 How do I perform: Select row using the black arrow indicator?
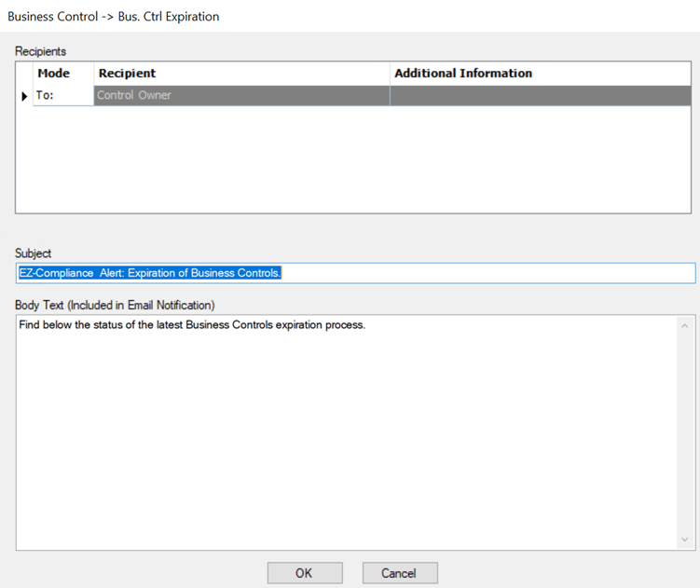point(24,95)
